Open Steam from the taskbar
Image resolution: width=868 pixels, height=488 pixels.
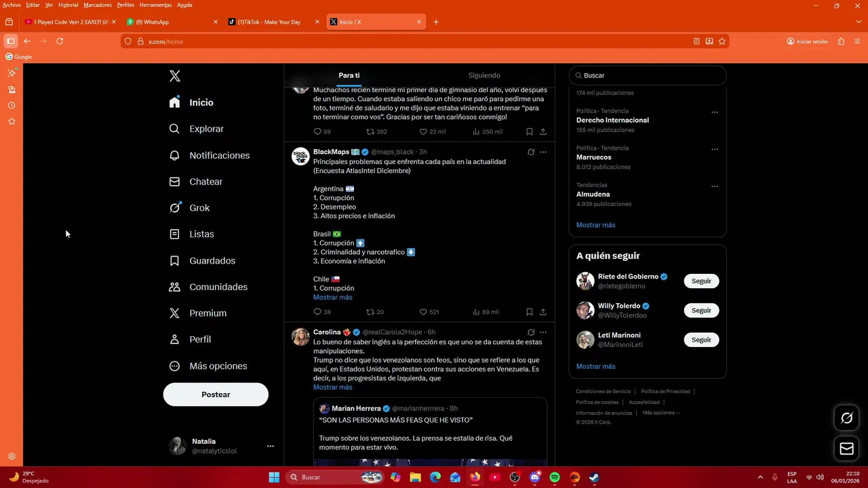[594, 477]
